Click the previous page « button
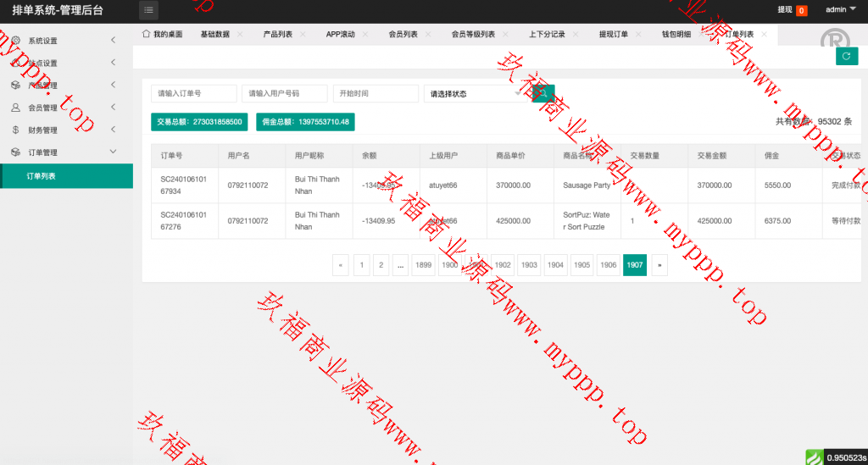Screen dimensions: 868x465 coord(341,265)
